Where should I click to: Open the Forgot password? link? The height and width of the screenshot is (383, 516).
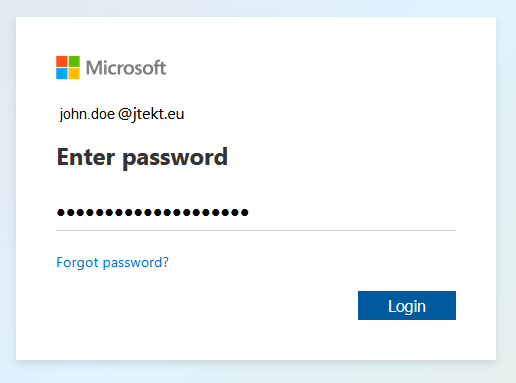coord(113,263)
